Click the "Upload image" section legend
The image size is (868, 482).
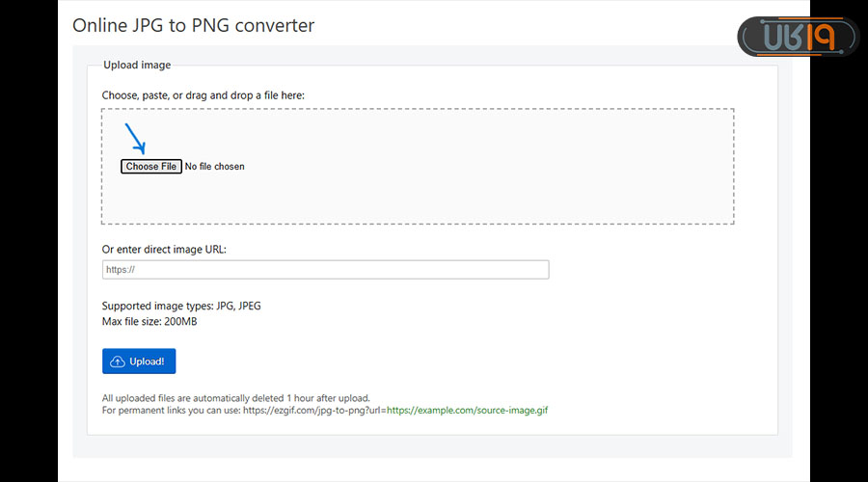(x=137, y=66)
